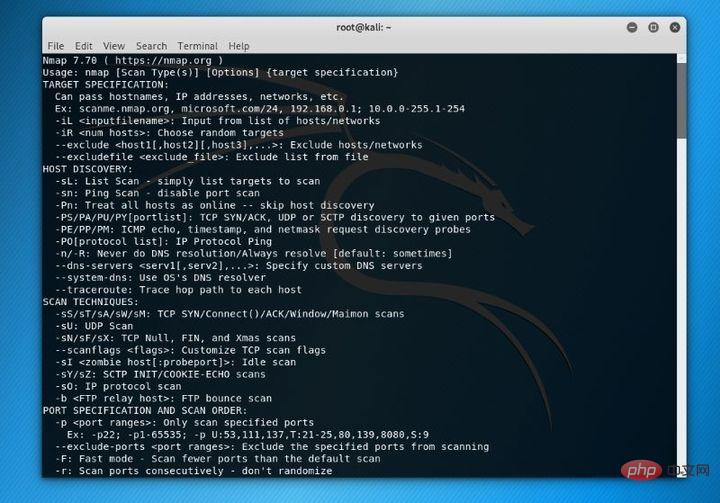Screen dimensions: 720x503
Task: Click the '--traceroute: Trace hop path' line
Action: click(x=179, y=290)
